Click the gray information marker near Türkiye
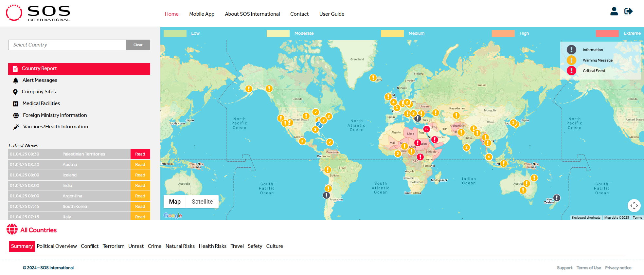This screenshot has width=644, height=275. pos(418,119)
